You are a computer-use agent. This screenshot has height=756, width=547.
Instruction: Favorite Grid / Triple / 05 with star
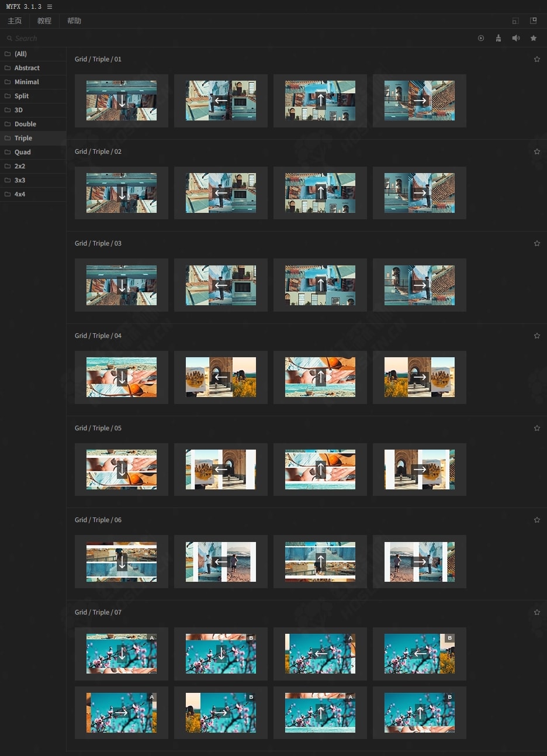[x=537, y=428]
